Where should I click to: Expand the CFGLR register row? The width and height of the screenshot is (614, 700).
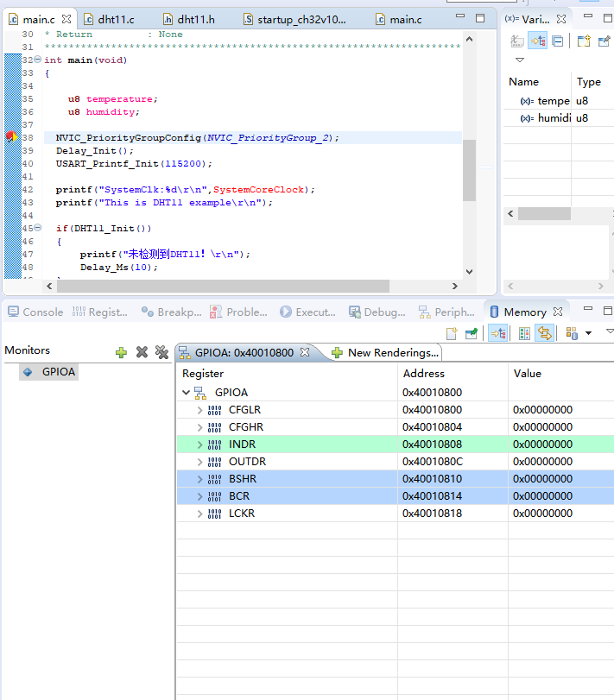[200, 410]
